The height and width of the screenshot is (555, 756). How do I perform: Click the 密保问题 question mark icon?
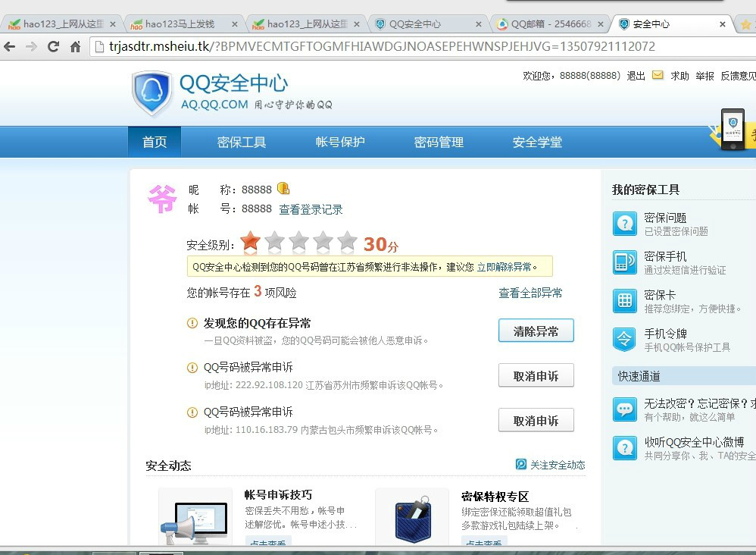click(x=624, y=224)
